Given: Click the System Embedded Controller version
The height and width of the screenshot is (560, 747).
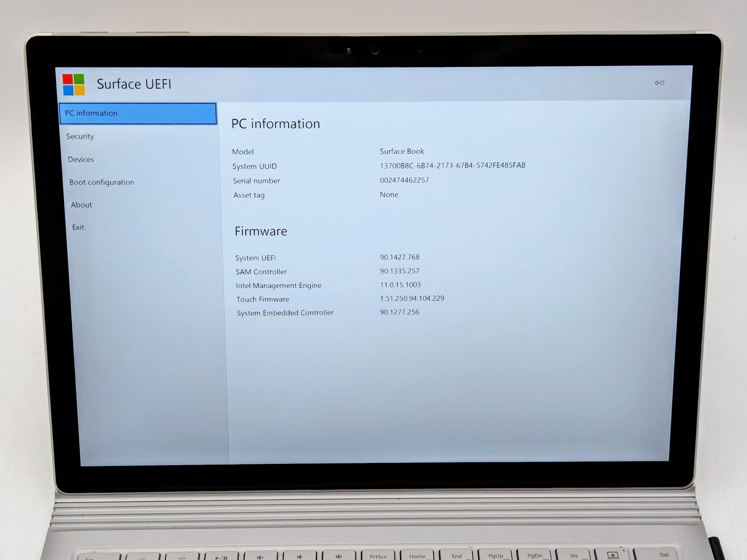Looking at the screenshot, I should click(399, 312).
